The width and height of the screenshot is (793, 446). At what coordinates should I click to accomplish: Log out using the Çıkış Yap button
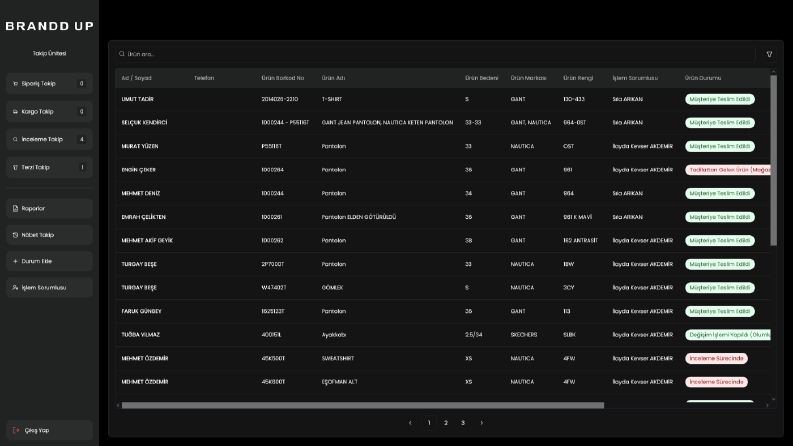tap(50, 430)
